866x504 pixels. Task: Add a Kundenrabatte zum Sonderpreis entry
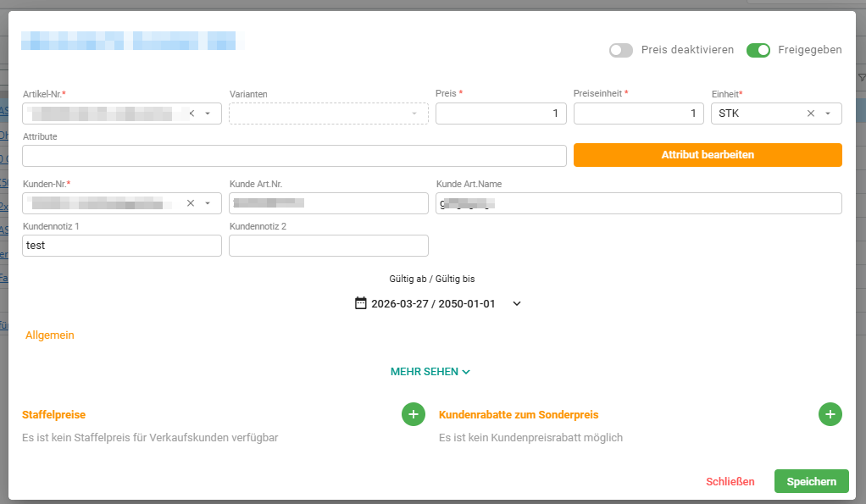830,414
